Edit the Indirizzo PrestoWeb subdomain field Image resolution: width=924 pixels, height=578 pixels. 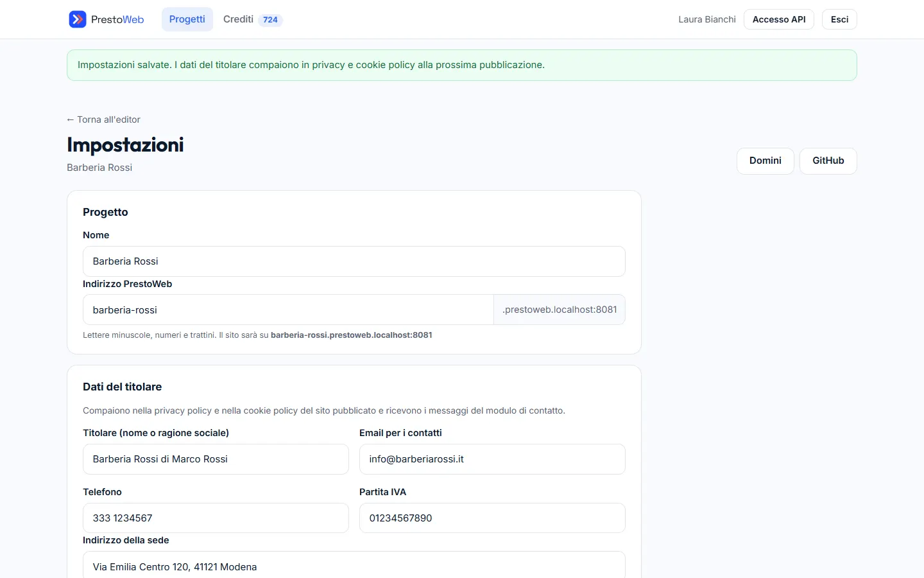[x=288, y=310]
